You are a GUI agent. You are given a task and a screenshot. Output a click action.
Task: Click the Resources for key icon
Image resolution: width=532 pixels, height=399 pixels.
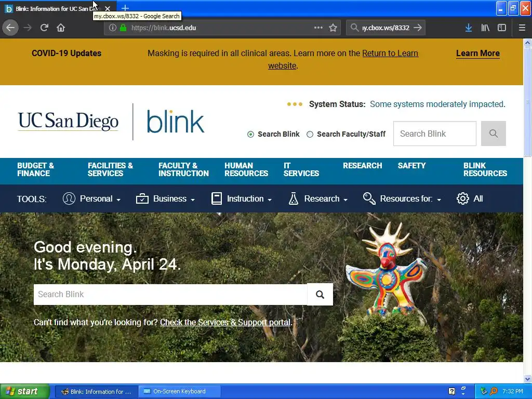[x=369, y=198]
